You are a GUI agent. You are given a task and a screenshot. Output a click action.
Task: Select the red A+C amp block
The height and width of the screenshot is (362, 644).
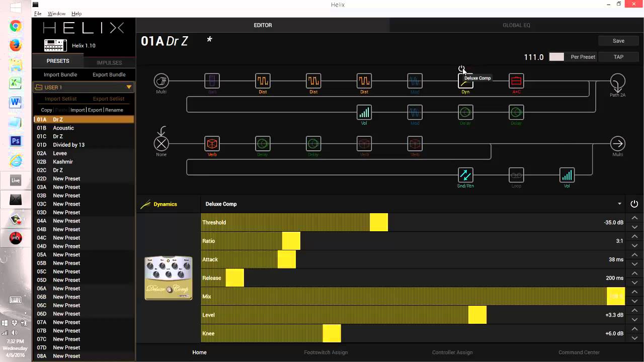[x=516, y=80]
